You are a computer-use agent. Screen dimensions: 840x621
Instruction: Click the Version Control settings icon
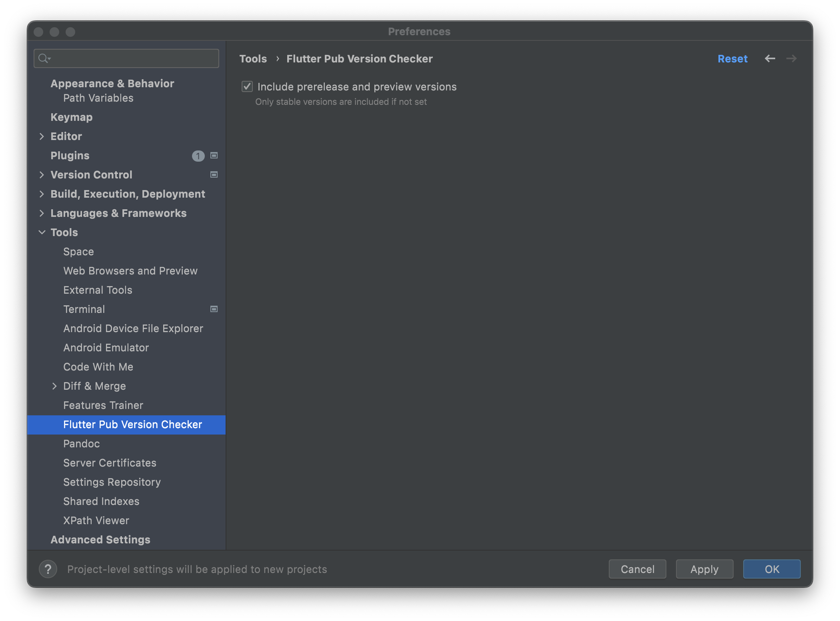pyautogui.click(x=214, y=174)
